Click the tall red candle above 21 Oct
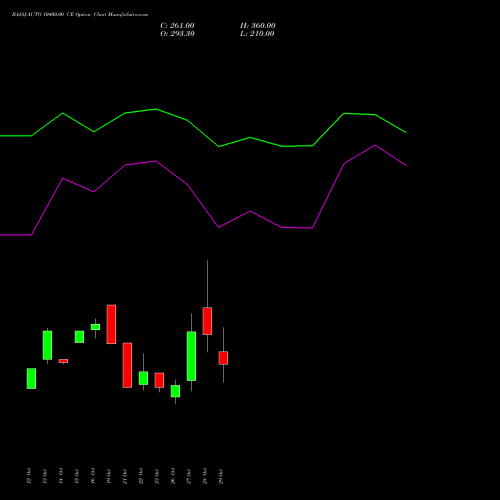 (x=127, y=365)
